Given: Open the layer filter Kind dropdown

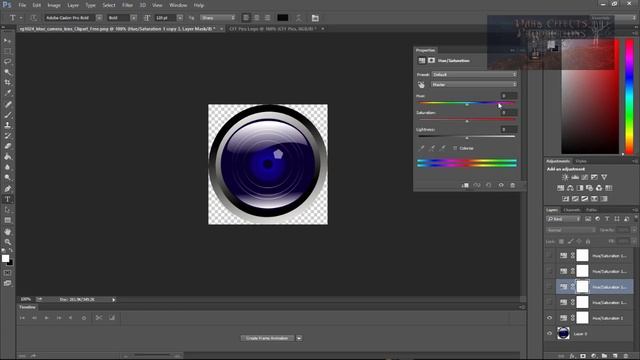Looking at the screenshot, I should click(x=564, y=219).
